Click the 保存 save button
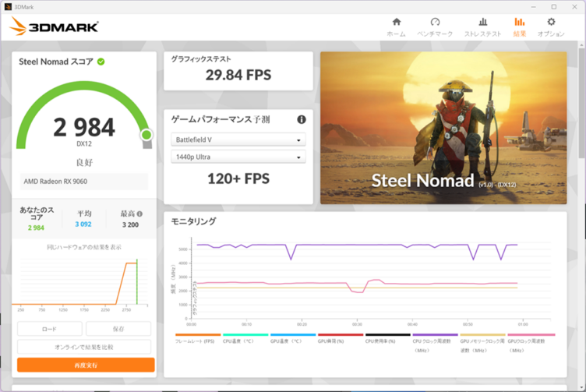586x392 pixels. point(118,329)
